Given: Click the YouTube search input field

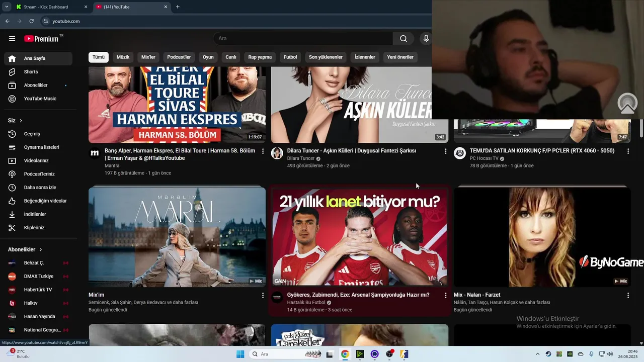Looking at the screenshot, I should tap(303, 39).
